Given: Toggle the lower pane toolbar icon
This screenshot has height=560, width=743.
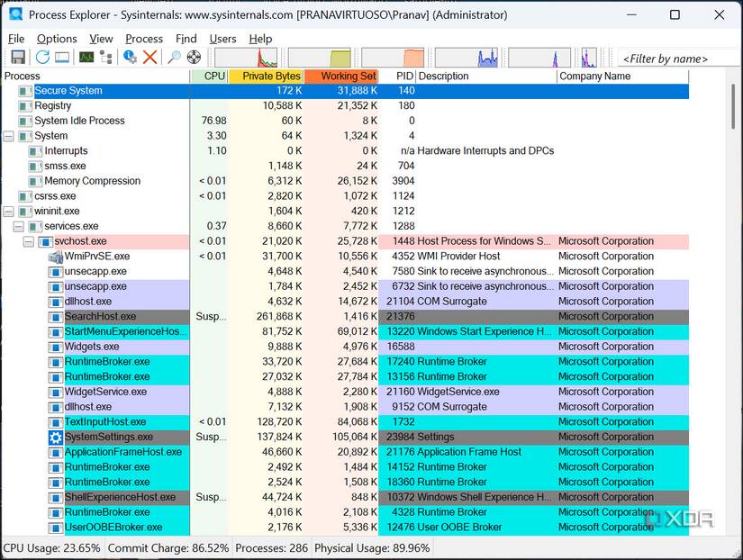Looking at the screenshot, I should (62, 58).
